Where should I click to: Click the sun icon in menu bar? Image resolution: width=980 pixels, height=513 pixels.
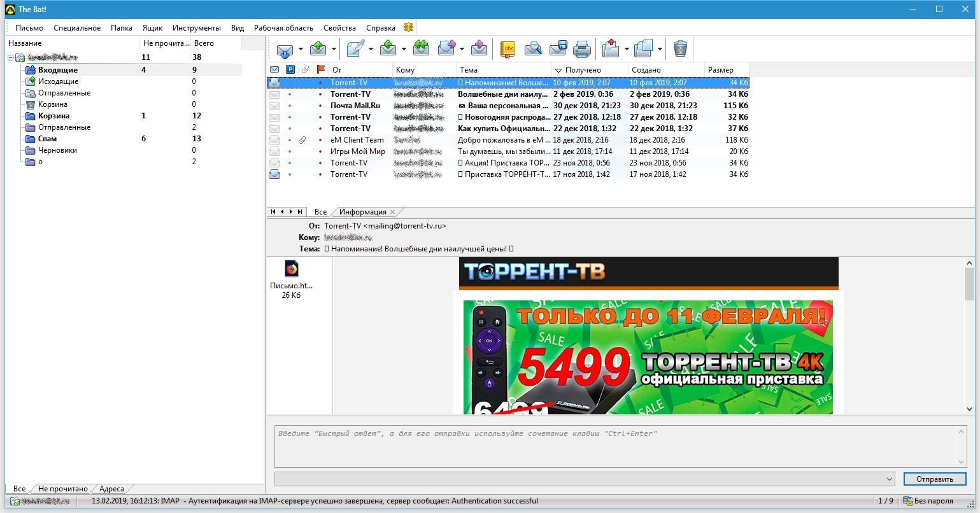point(409,27)
